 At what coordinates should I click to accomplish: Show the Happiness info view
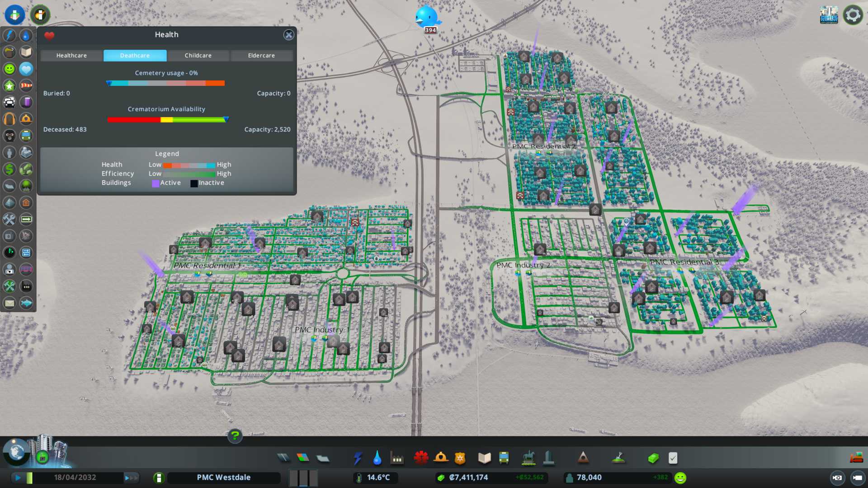(9, 69)
